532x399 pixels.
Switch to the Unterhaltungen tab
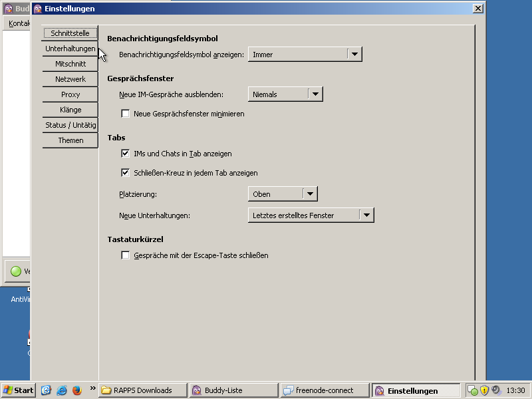(x=70, y=49)
